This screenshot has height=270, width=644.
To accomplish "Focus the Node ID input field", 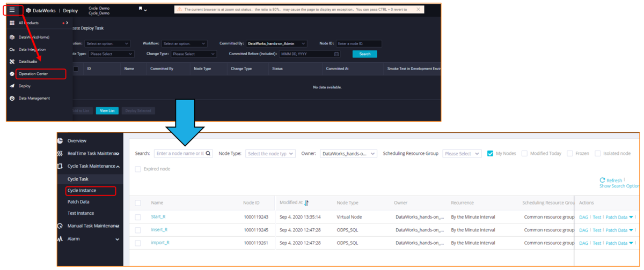I will click(x=358, y=43).
